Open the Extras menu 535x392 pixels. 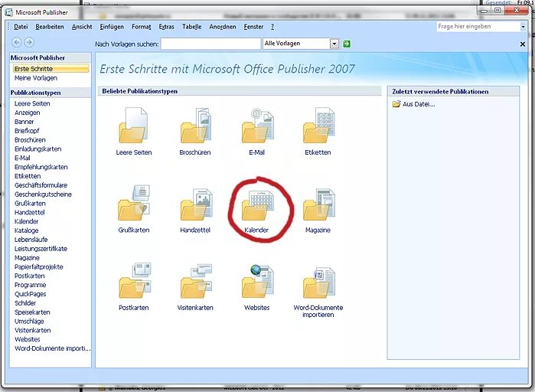[x=167, y=27]
